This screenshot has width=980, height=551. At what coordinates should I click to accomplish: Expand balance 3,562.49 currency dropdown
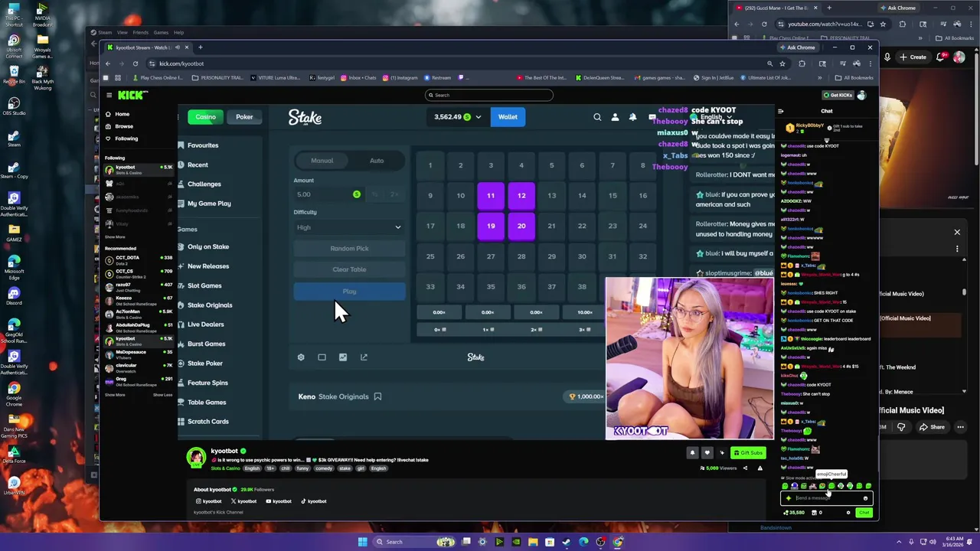478,117
